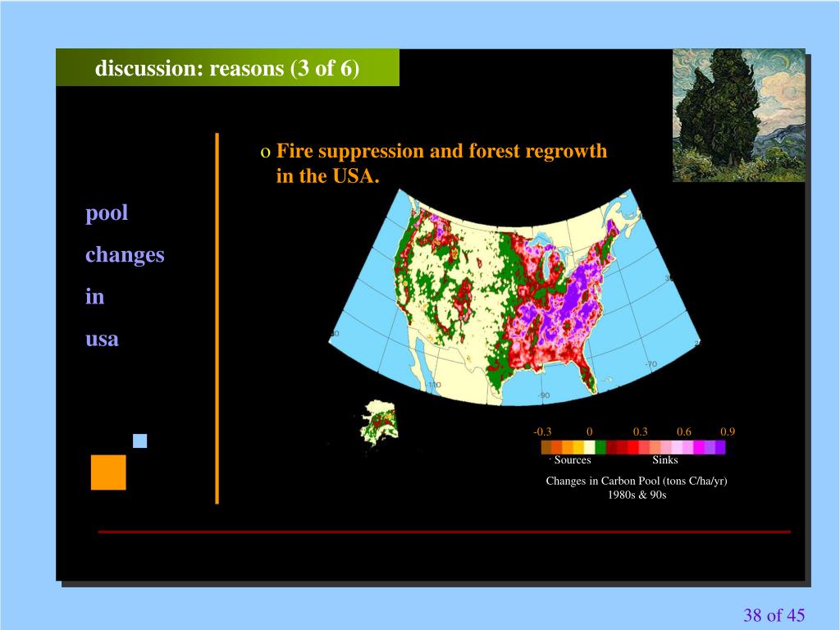Click the 'Sources' legend label
This screenshot has height=630, width=840.
(572, 460)
